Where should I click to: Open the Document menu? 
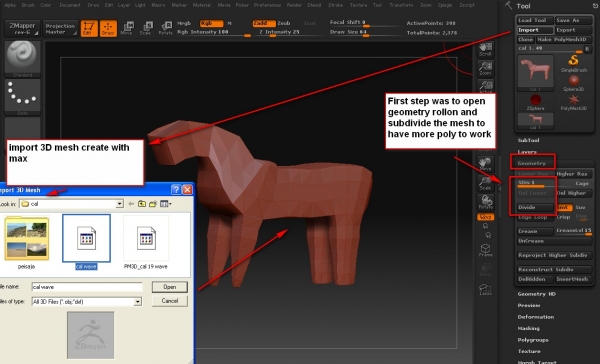tap(70, 5)
